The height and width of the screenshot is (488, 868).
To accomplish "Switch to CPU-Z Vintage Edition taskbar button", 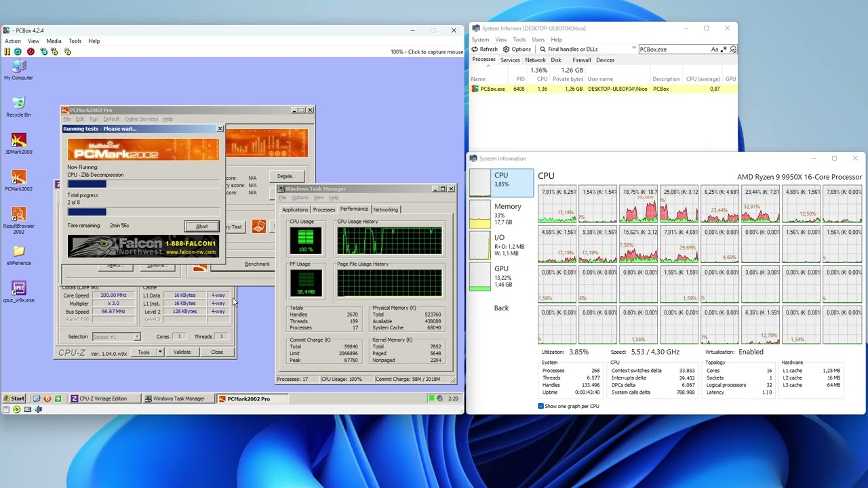I will [104, 399].
